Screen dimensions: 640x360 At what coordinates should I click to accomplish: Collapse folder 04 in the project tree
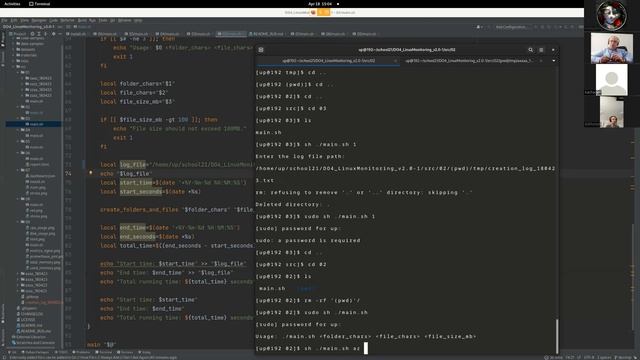click(x=19, y=129)
